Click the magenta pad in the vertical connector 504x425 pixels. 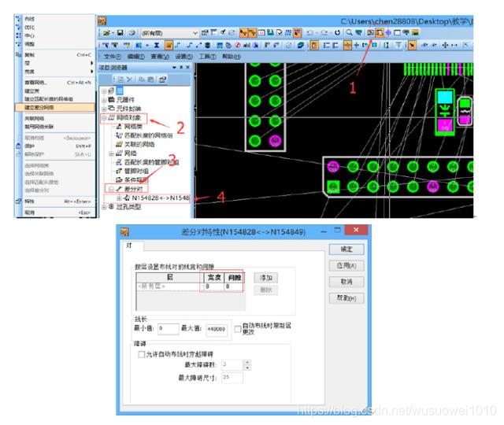point(275,141)
